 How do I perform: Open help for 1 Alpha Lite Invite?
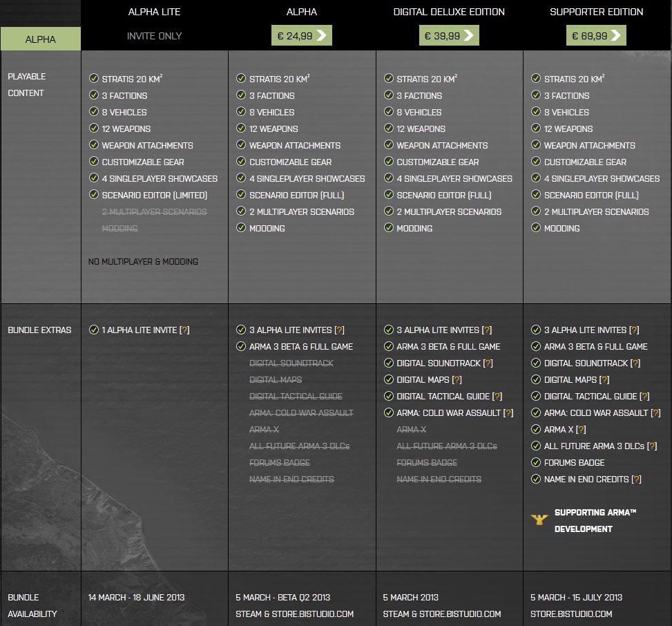[x=184, y=330]
